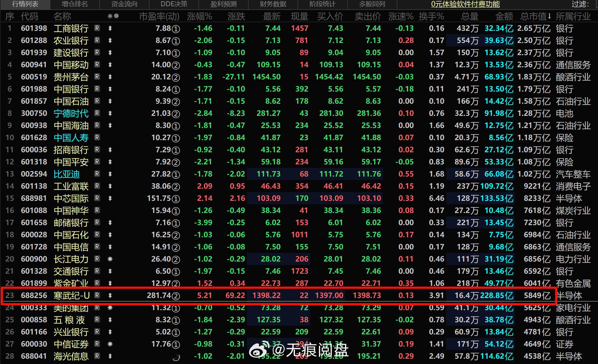Click the 名称 column header
The height and width of the screenshot is (364, 598).
point(62,16)
